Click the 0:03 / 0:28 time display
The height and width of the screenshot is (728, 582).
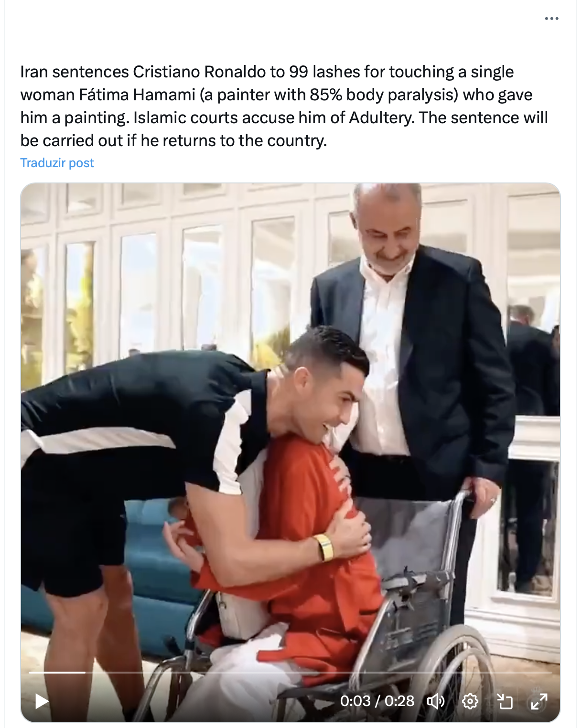point(377,701)
